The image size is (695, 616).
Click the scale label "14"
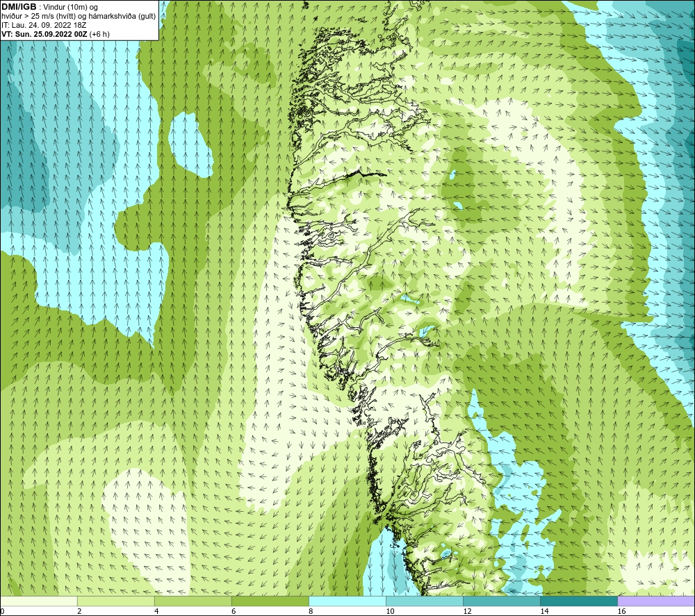click(x=544, y=611)
